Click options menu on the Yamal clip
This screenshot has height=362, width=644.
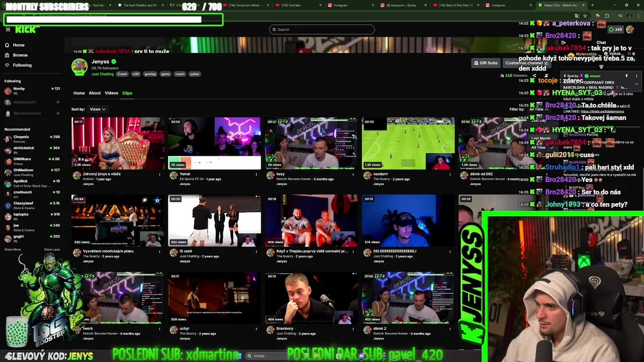256,174
